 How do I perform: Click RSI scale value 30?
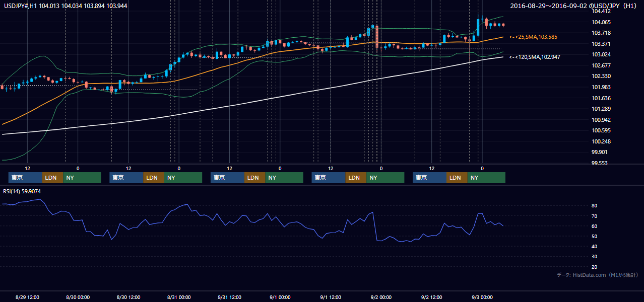pyautogui.click(x=595, y=256)
